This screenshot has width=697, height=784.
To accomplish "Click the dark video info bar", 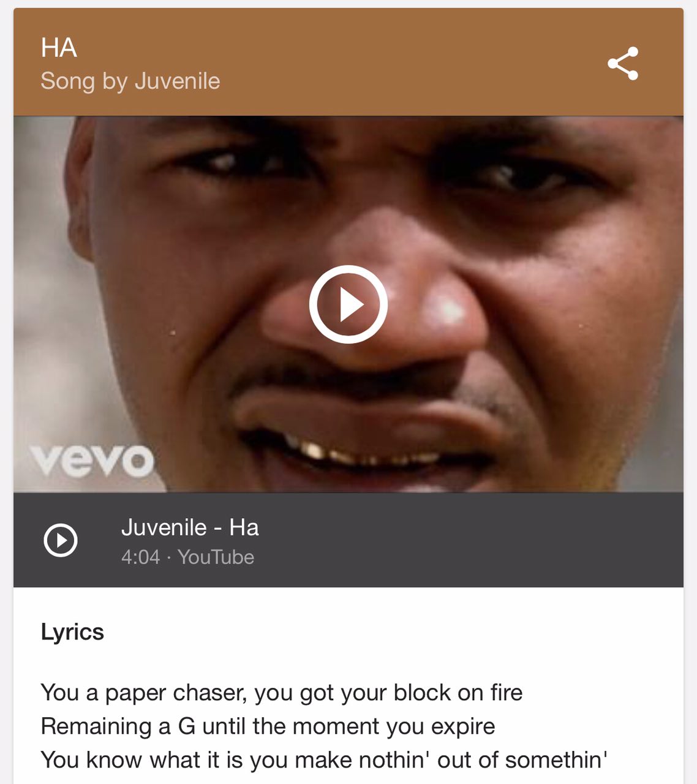I will [x=348, y=540].
